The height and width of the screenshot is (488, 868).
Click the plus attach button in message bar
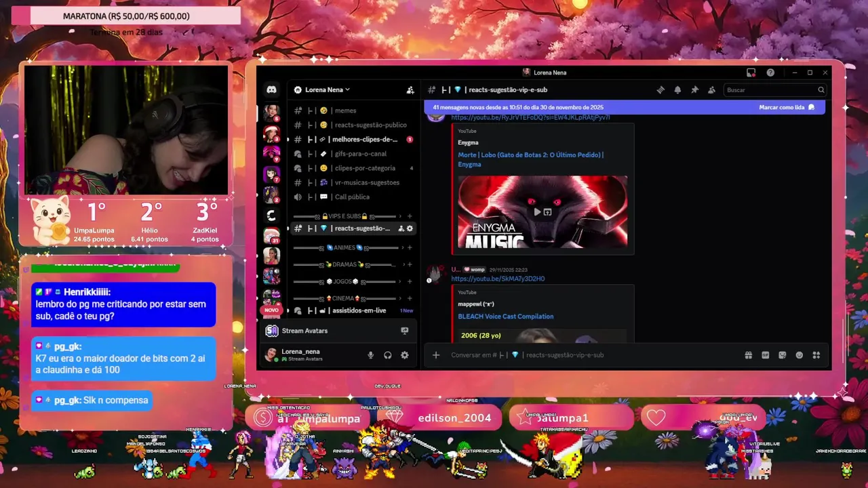(x=436, y=354)
